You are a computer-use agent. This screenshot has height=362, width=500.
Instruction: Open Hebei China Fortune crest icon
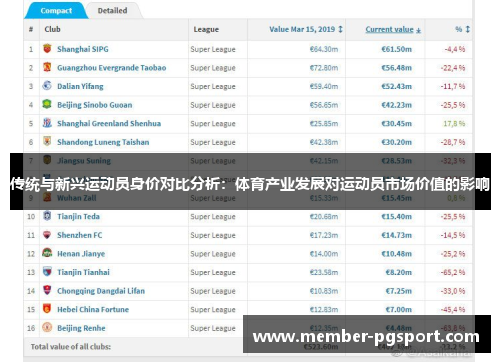47,309
